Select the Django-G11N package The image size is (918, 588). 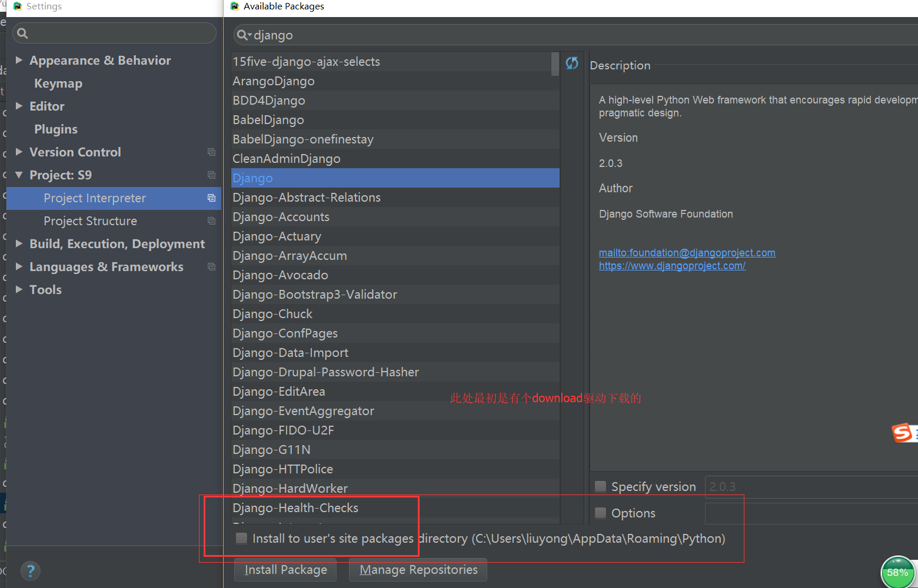click(395, 450)
